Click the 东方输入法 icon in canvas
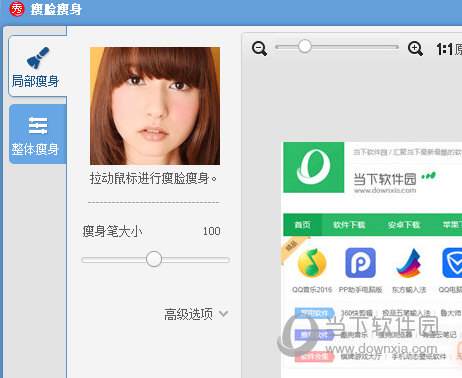Screen dimensions: 462x378 [409, 263]
